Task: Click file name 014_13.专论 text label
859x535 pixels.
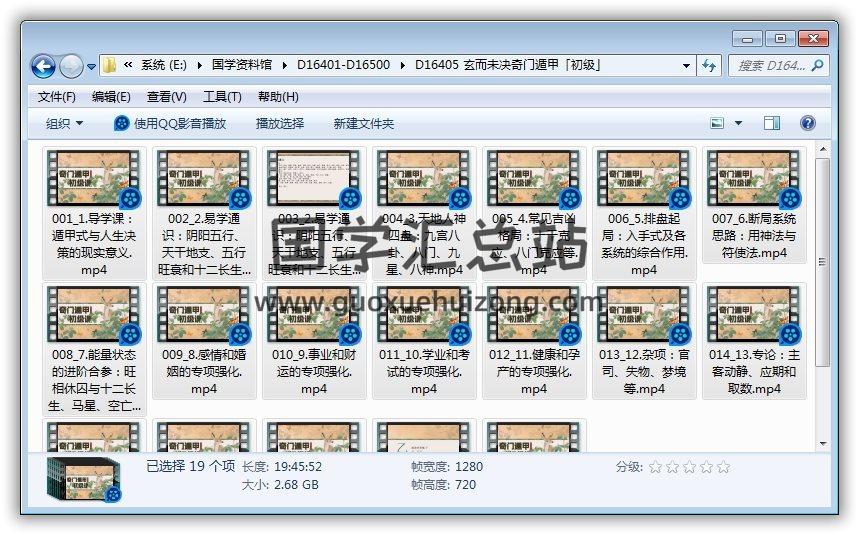Action: (754, 372)
